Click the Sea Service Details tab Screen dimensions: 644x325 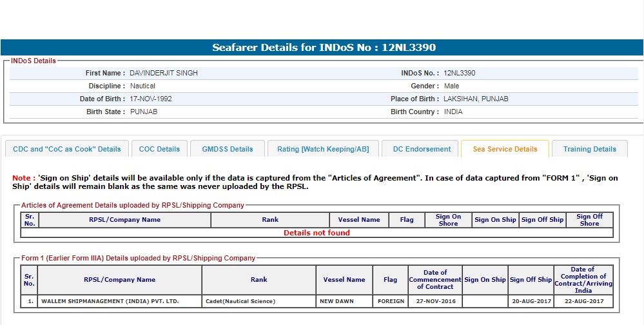click(x=505, y=149)
